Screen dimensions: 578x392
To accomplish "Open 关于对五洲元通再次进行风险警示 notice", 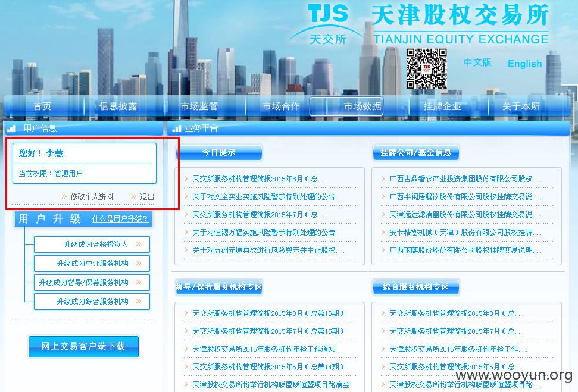I will pyautogui.click(x=268, y=250).
